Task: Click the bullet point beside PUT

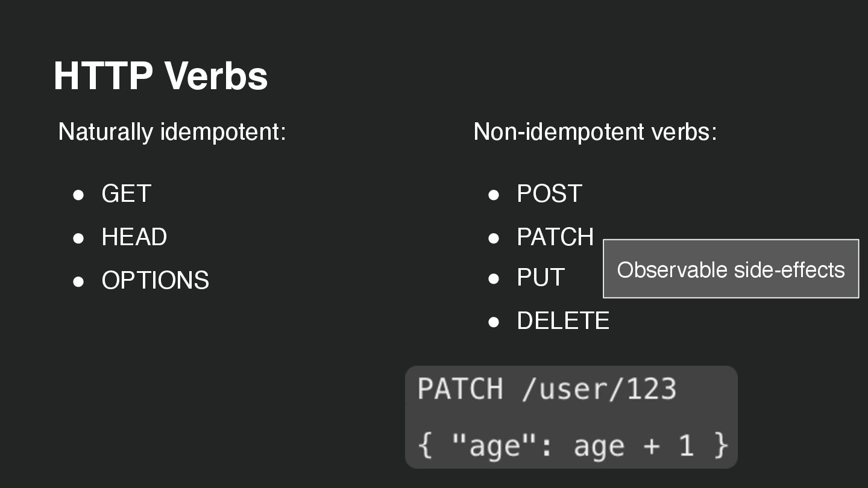Action: click(494, 278)
